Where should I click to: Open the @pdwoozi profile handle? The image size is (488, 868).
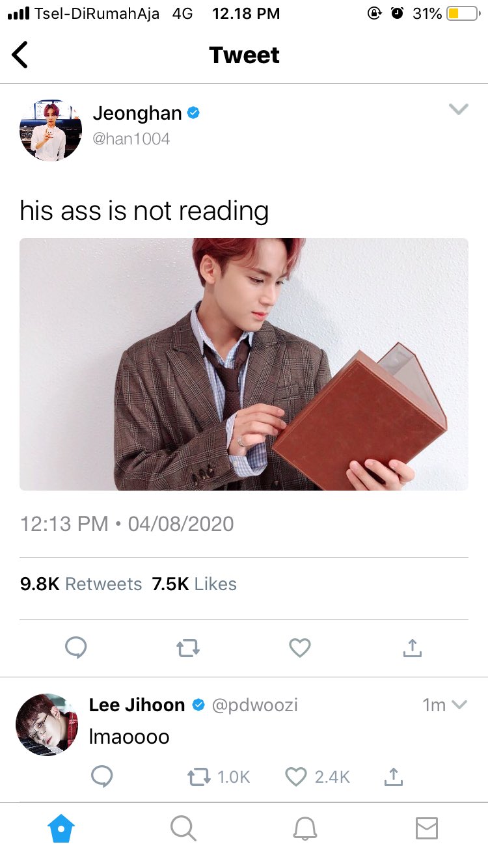point(255,705)
